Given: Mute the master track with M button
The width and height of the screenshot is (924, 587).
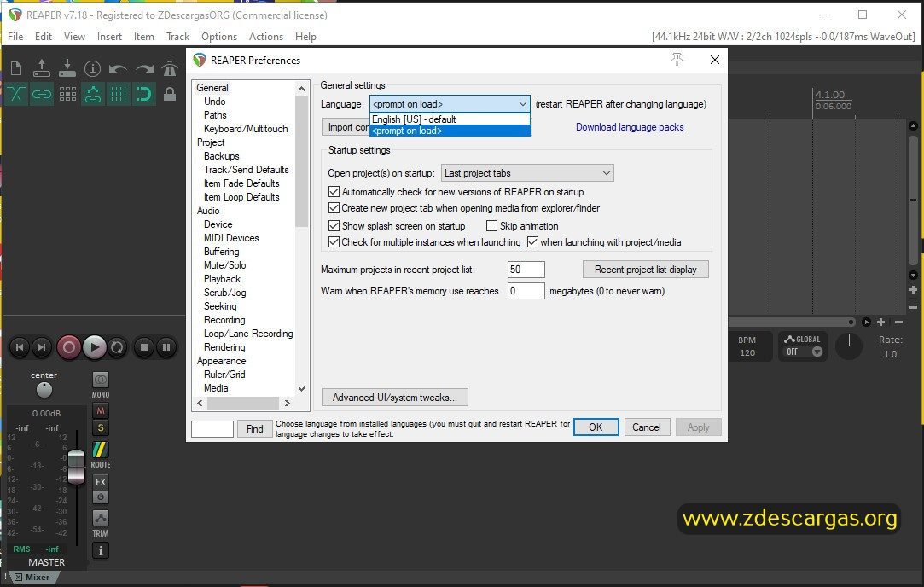Looking at the screenshot, I should pyautogui.click(x=101, y=410).
